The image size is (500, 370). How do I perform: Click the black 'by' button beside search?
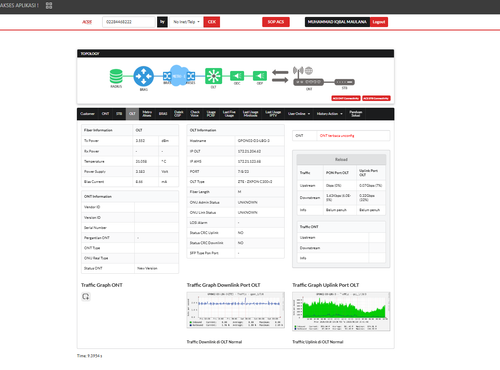click(x=162, y=22)
